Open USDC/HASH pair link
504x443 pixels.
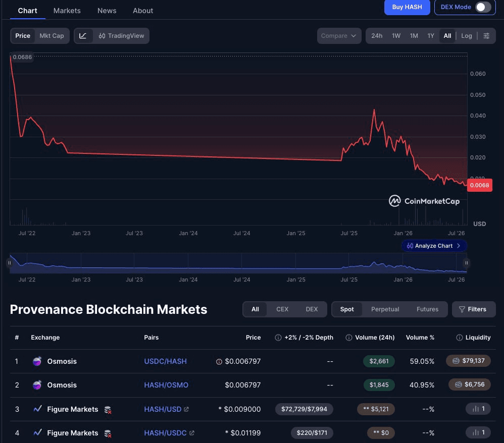(x=165, y=361)
